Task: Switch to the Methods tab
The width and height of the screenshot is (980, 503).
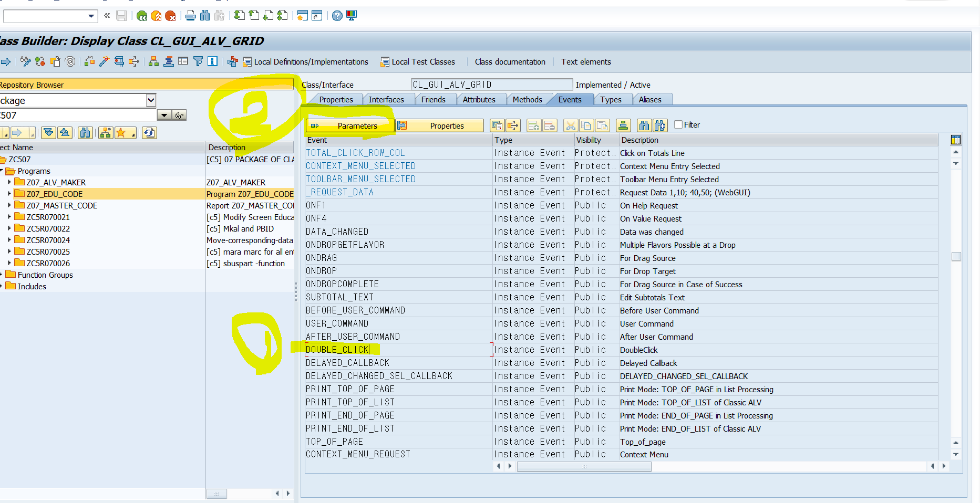Action: click(x=527, y=100)
